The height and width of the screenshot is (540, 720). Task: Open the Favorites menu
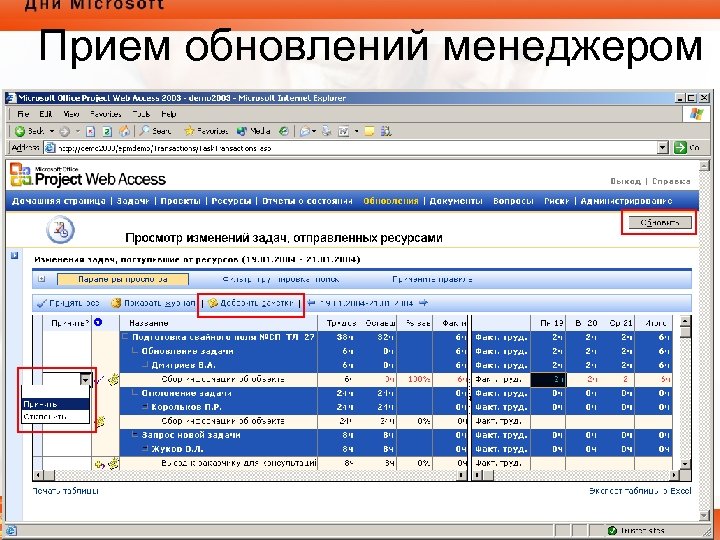point(106,114)
